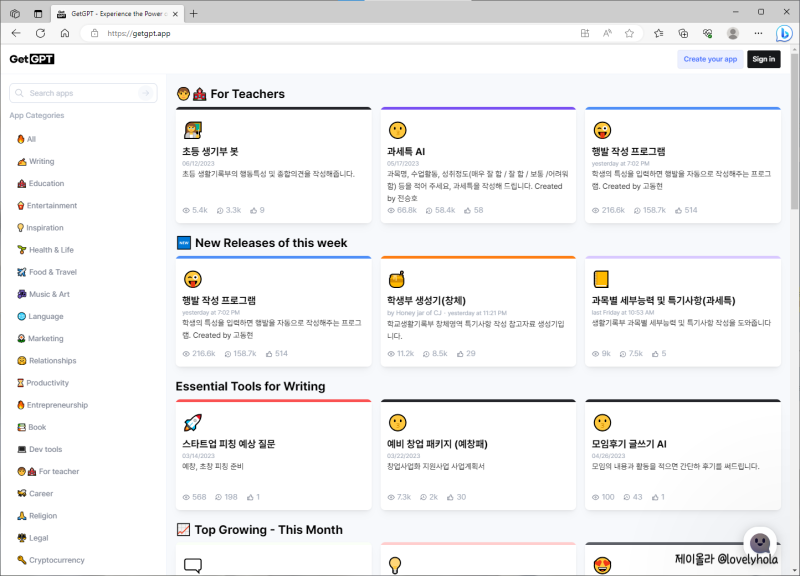Select the Health & Life category
This screenshot has width=800, height=576.
click(45, 250)
